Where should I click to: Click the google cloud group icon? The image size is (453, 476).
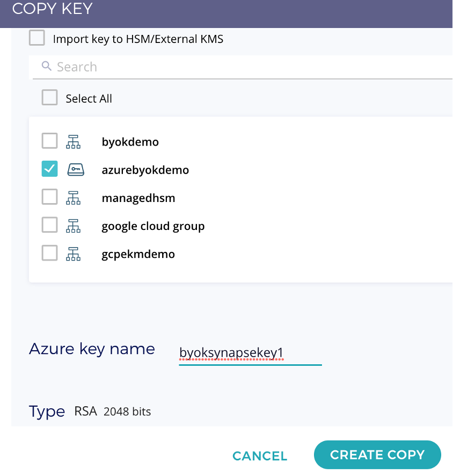(x=74, y=226)
